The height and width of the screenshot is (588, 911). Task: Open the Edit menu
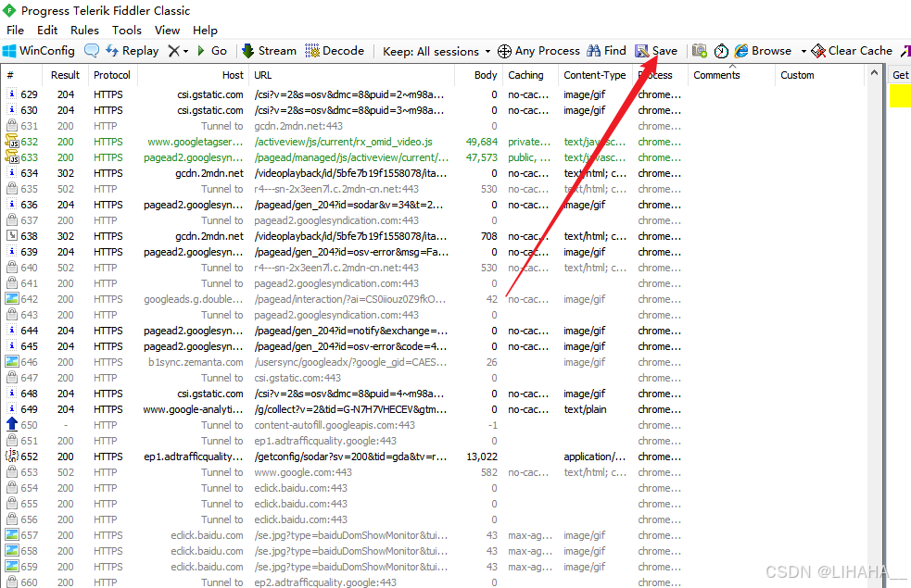tap(47, 31)
